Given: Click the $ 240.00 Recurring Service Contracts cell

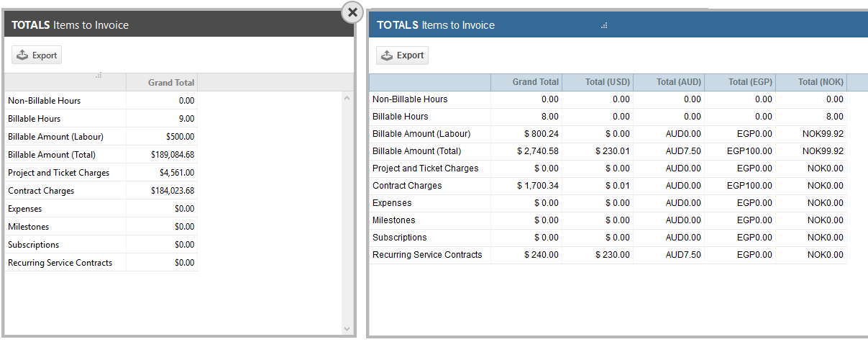Looking at the screenshot, I should coord(526,255).
